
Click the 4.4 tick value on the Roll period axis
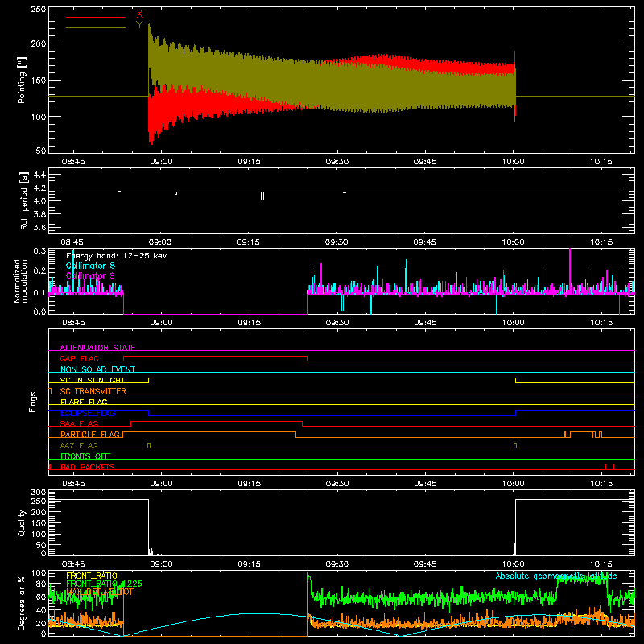coord(39,175)
